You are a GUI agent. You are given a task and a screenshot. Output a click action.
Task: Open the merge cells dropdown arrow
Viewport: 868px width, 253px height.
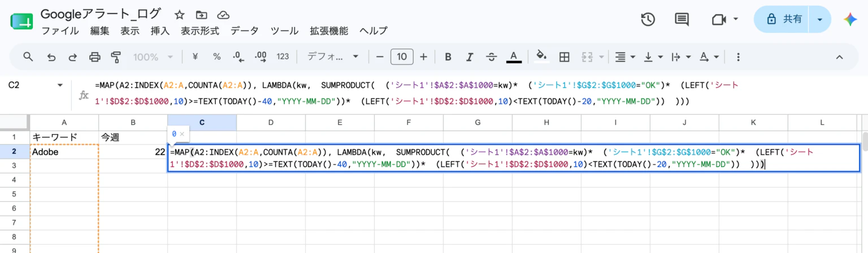601,57
